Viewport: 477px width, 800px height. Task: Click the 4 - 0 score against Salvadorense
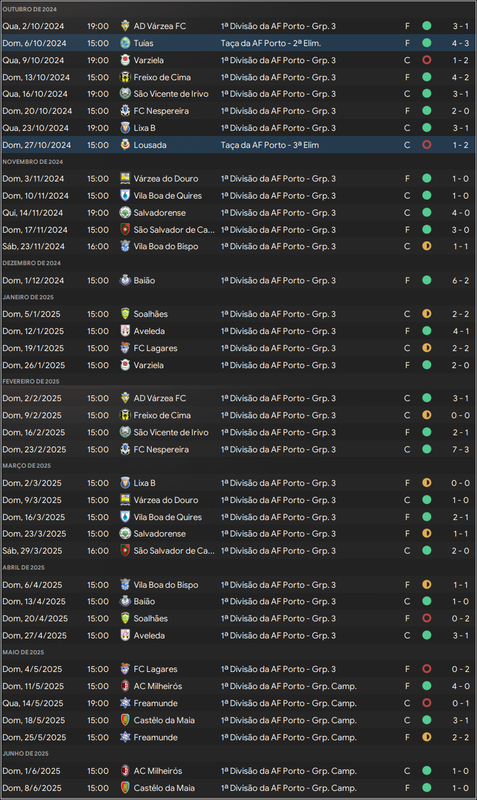pyautogui.click(x=460, y=213)
